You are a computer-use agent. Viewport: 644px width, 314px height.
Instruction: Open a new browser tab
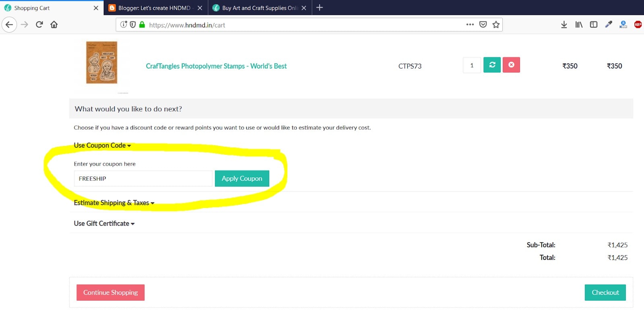[x=320, y=8]
